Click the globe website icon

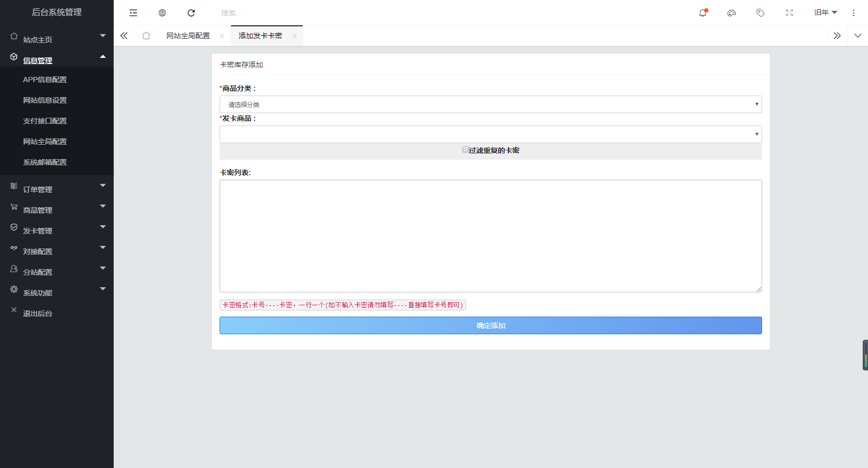(162, 13)
